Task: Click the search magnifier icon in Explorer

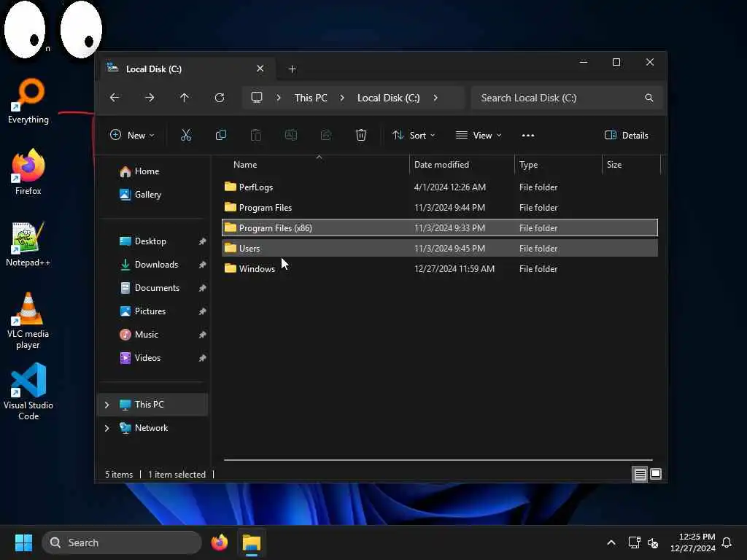Action: click(649, 98)
